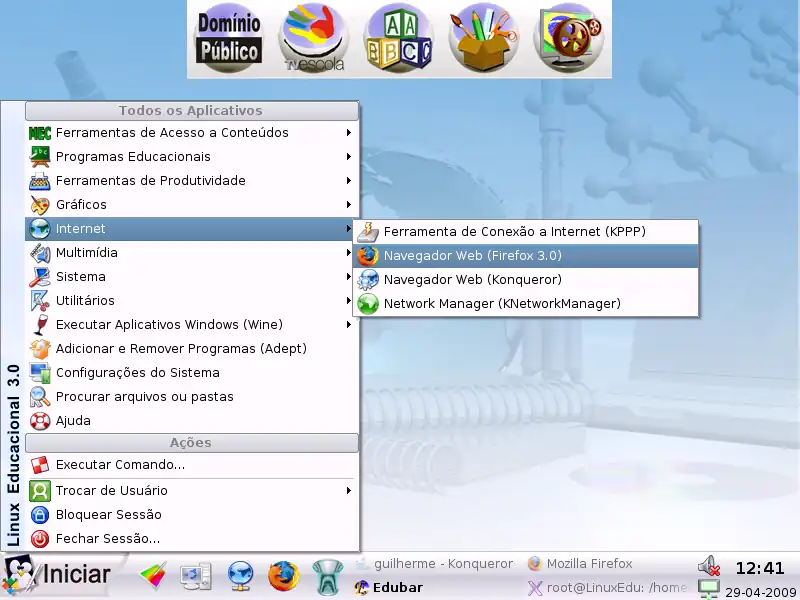Open the network monitor tray icon
This screenshot has width=800, height=600.
709,587
